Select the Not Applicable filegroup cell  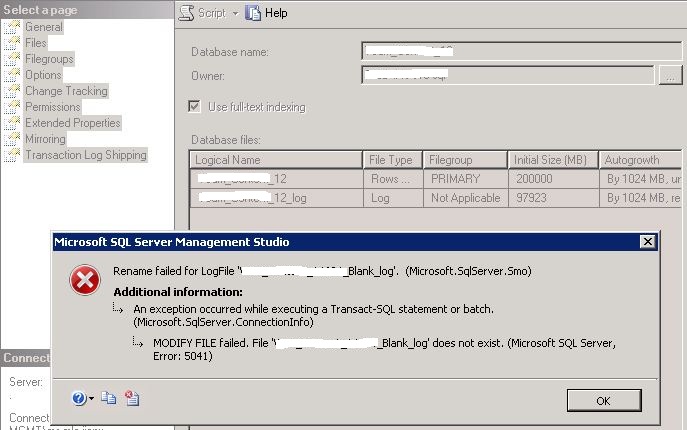(x=465, y=198)
